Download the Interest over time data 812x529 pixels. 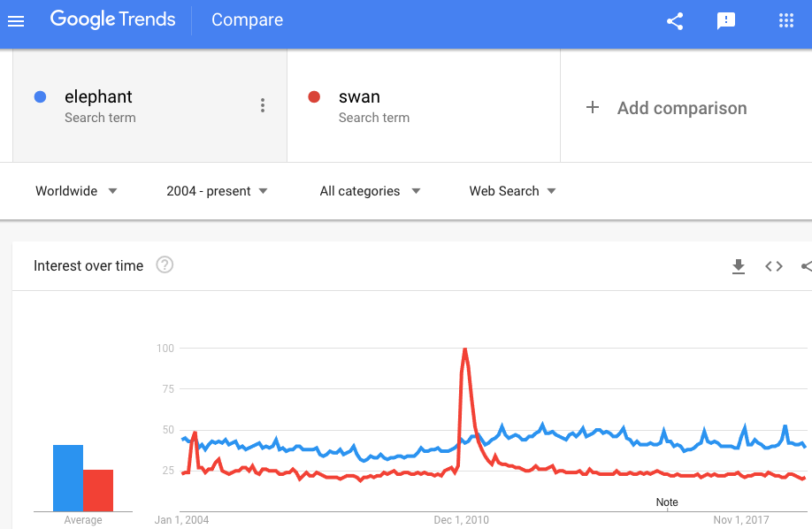coord(739,266)
